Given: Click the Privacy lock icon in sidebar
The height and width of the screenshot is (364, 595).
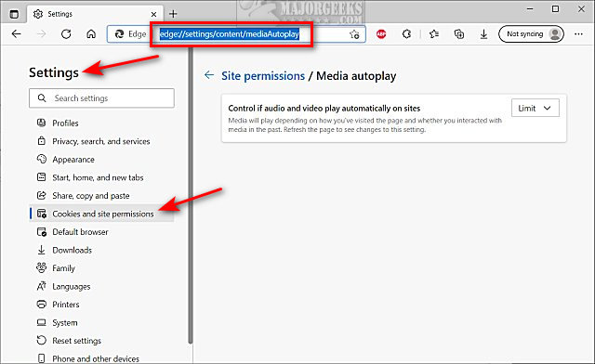Looking at the screenshot, I should pyautogui.click(x=41, y=141).
